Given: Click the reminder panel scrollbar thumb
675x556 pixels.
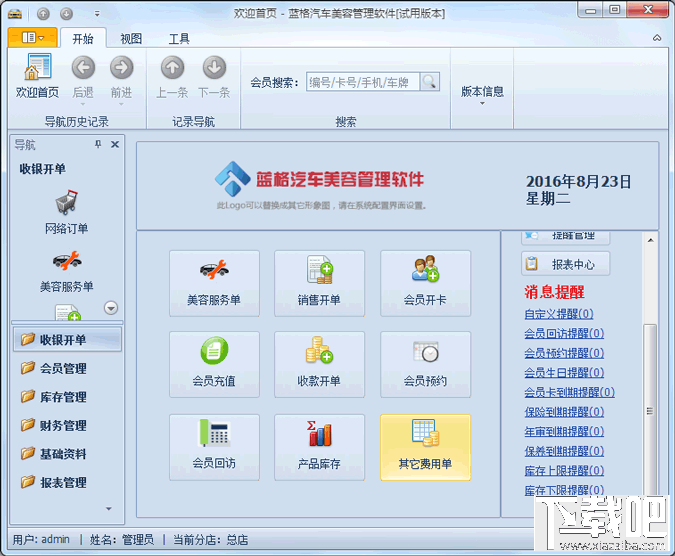Looking at the screenshot, I should (650, 411).
